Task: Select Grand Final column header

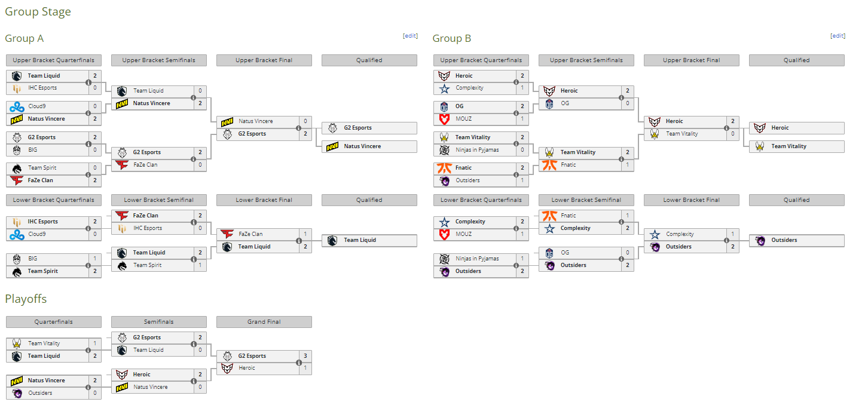Action: pyautogui.click(x=264, y=322)
